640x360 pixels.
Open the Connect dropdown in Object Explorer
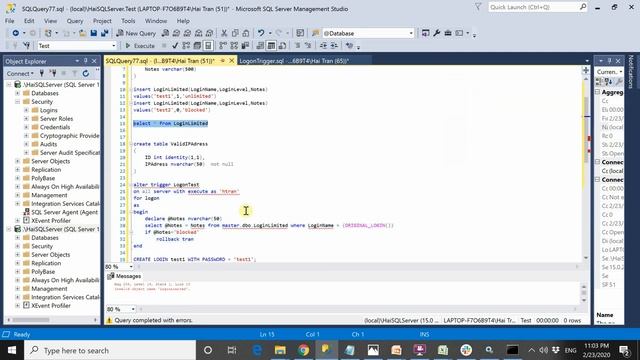[20, 73]
